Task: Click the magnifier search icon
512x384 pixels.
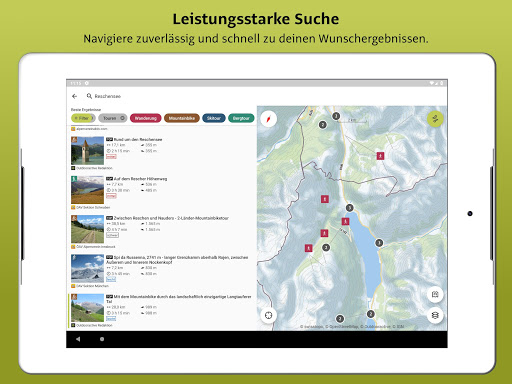Action: tap(89, 96)
